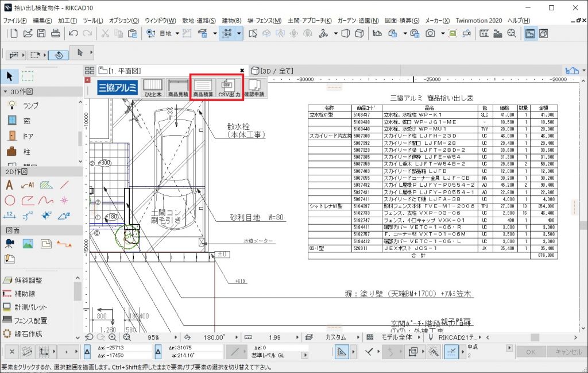The height and width of the screenshot is (373, 588).
Task: Collapse the 3D作図 toolbox section
Action: [x=5, y=91]
